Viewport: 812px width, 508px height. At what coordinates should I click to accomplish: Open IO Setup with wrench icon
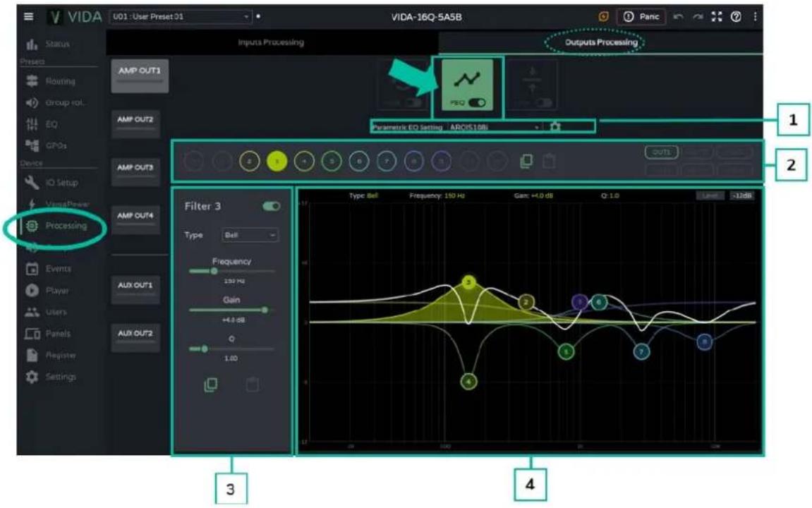51,182
